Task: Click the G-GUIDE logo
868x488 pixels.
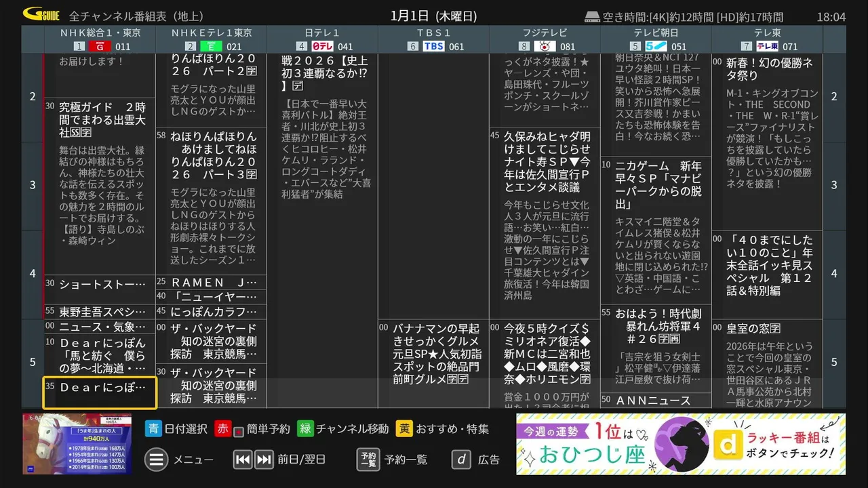Action: pos(41,14)
